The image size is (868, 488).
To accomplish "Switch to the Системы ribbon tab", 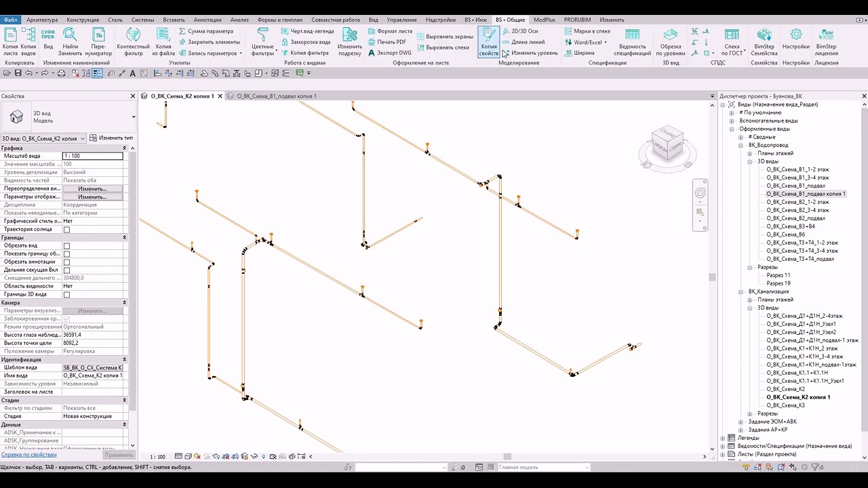I will [x=143, y=20].
